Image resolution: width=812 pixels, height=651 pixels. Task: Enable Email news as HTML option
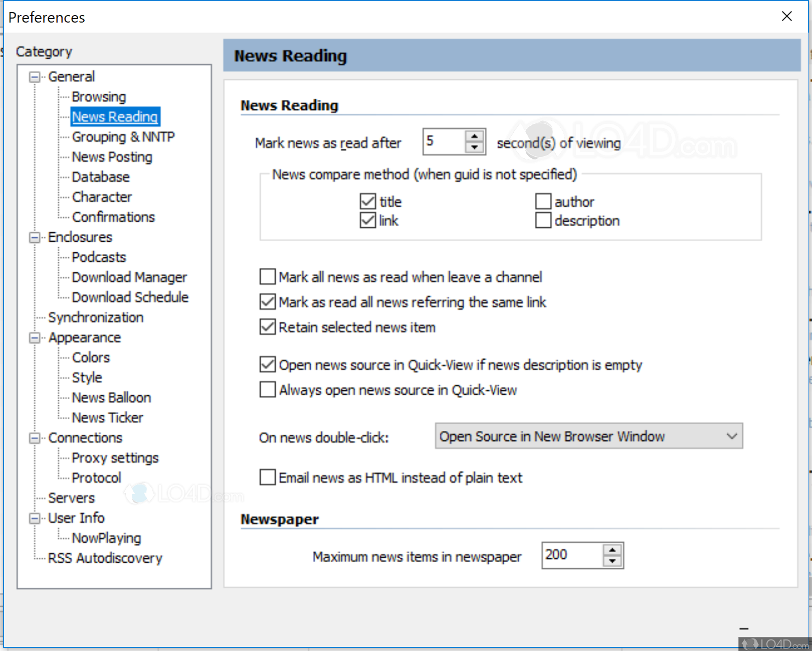pos(268,477)
